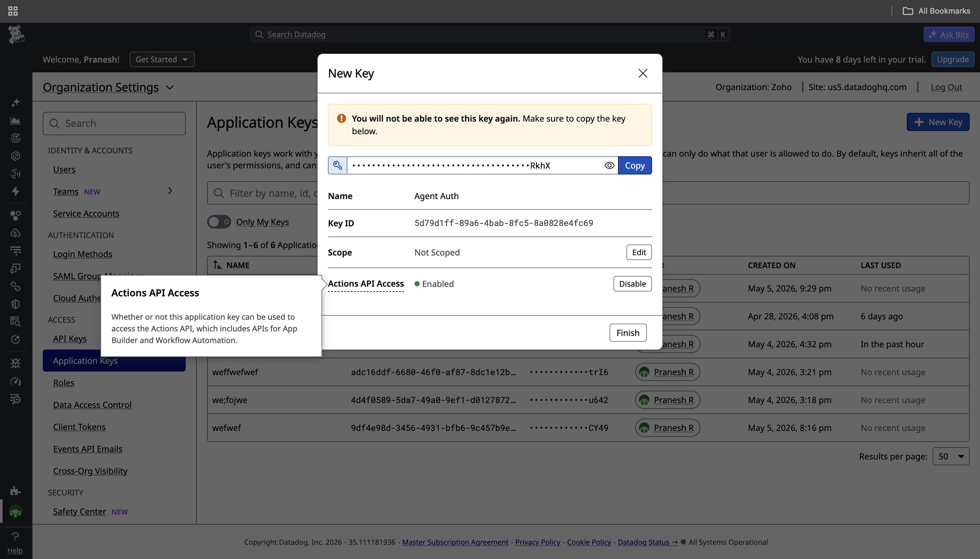This screenshot has width=980, height=559.
Task: Open the Get Started dropdown
Action: click(x=162, y=60)
